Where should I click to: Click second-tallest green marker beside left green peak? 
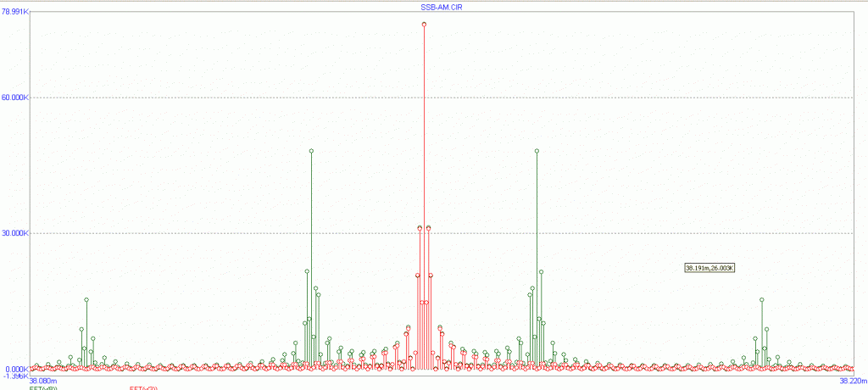[x=307, y=271]
